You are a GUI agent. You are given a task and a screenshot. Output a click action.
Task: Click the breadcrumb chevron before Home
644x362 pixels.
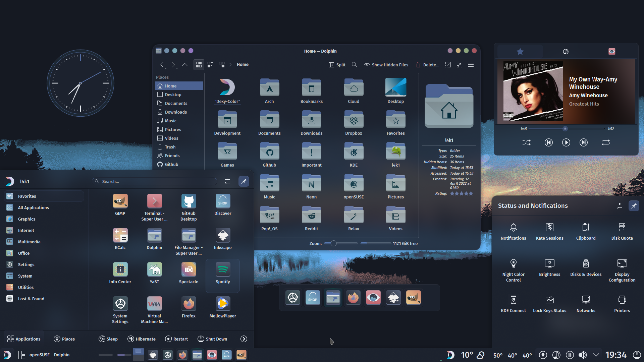230,64
